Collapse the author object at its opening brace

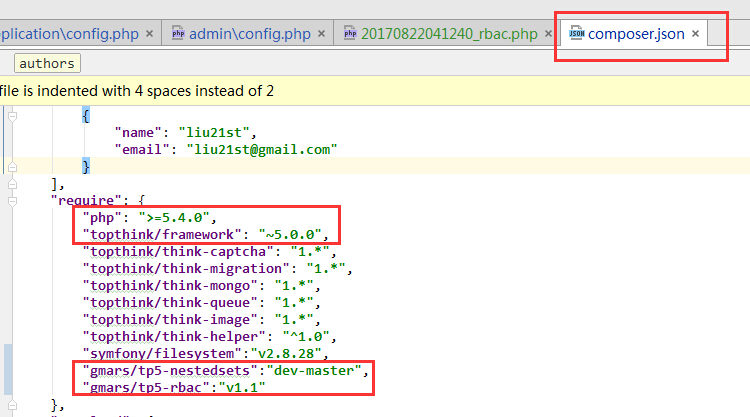[x=12, y=116]
